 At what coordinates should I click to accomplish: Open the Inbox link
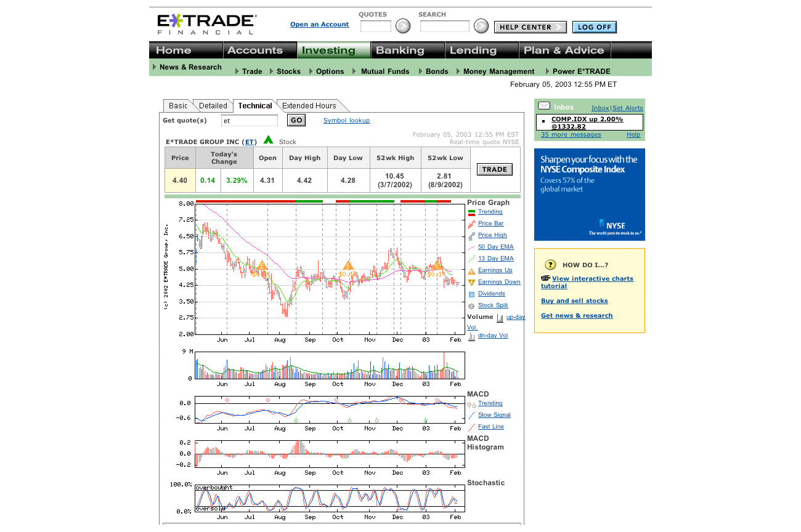coord(600,108)
